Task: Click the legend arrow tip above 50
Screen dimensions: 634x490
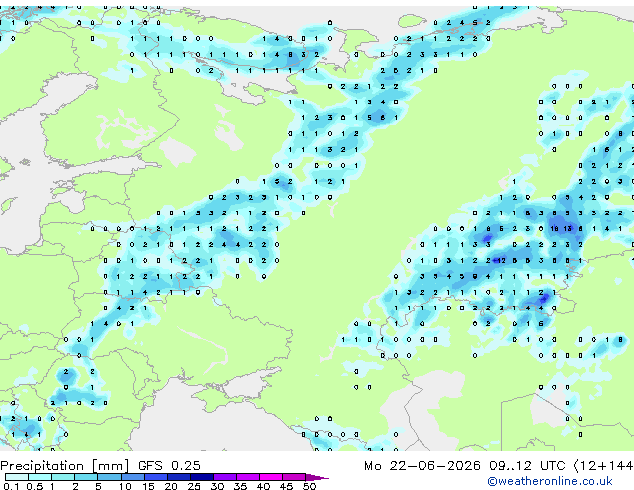Action: pos(317,478)
